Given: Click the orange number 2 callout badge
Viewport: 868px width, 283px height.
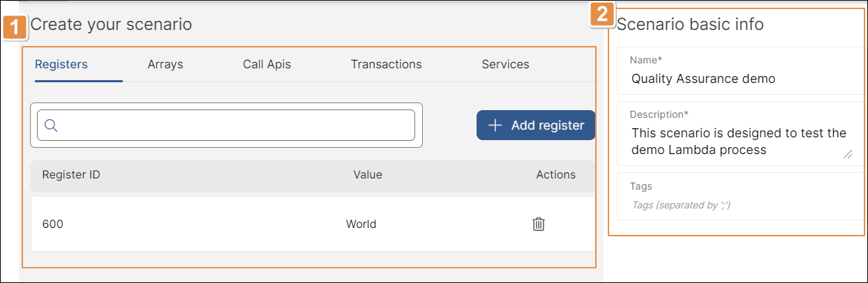Looking at the screenshot, I should point(602,14).
